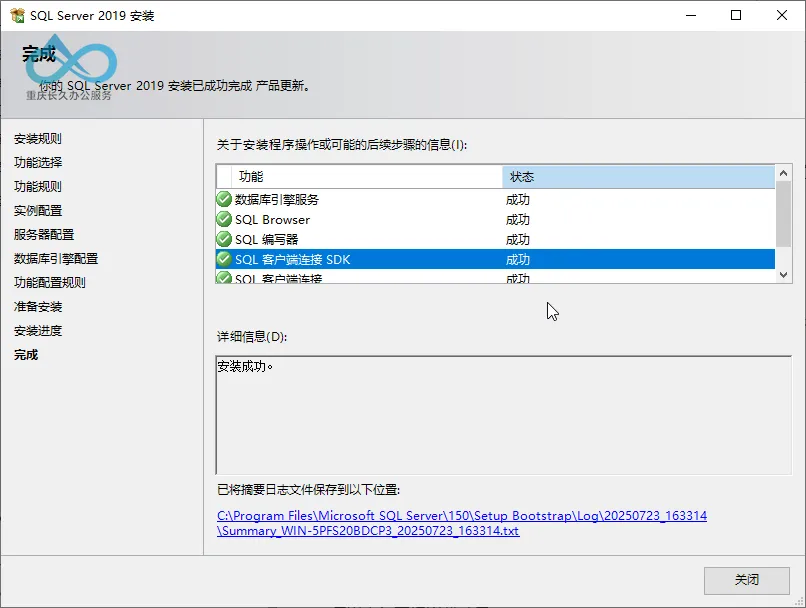Click the 功能 column header

[367, 177]
